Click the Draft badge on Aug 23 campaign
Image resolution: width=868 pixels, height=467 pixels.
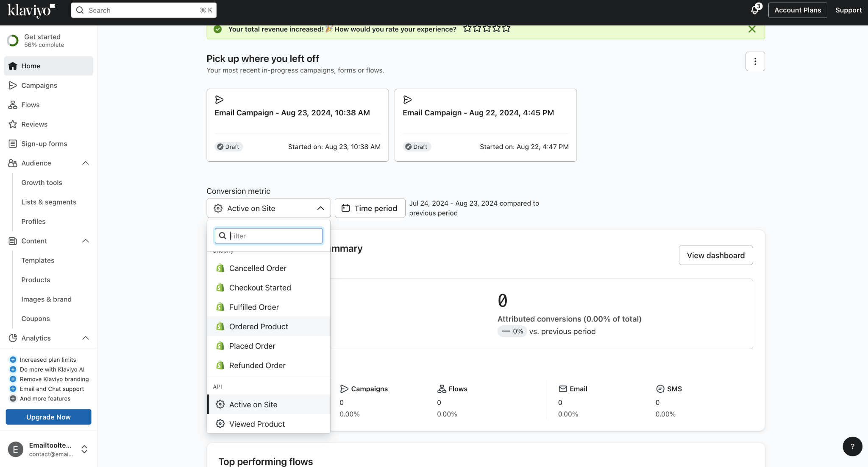(x=228, y=147)
